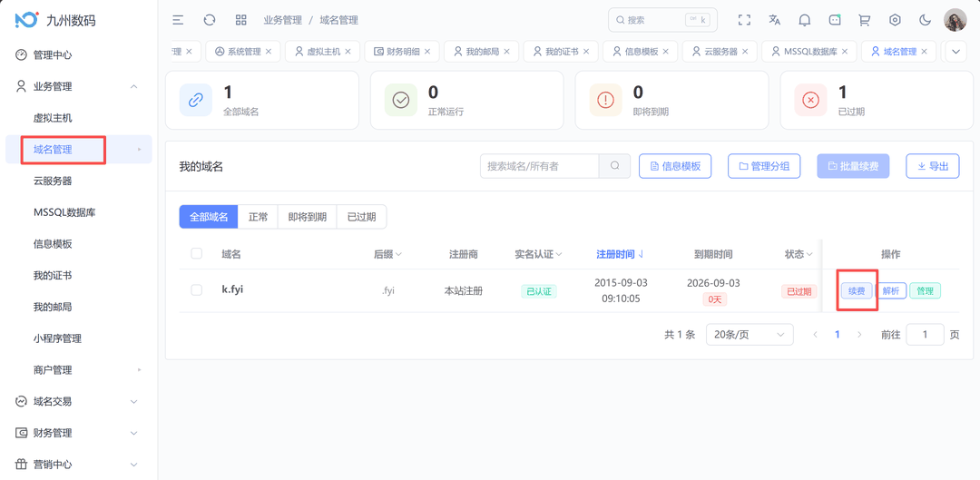Switch to the 信息模板 page tab
The image size is (980, 480).
pos(640,51)
